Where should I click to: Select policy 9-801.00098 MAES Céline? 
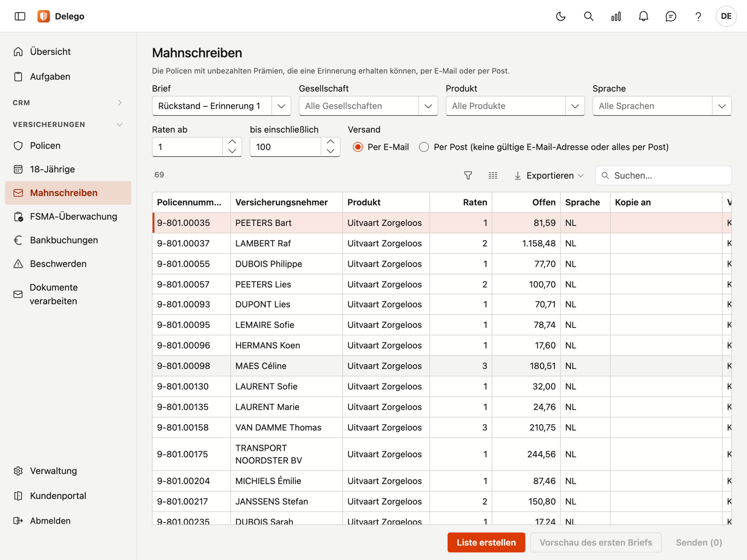442,366
